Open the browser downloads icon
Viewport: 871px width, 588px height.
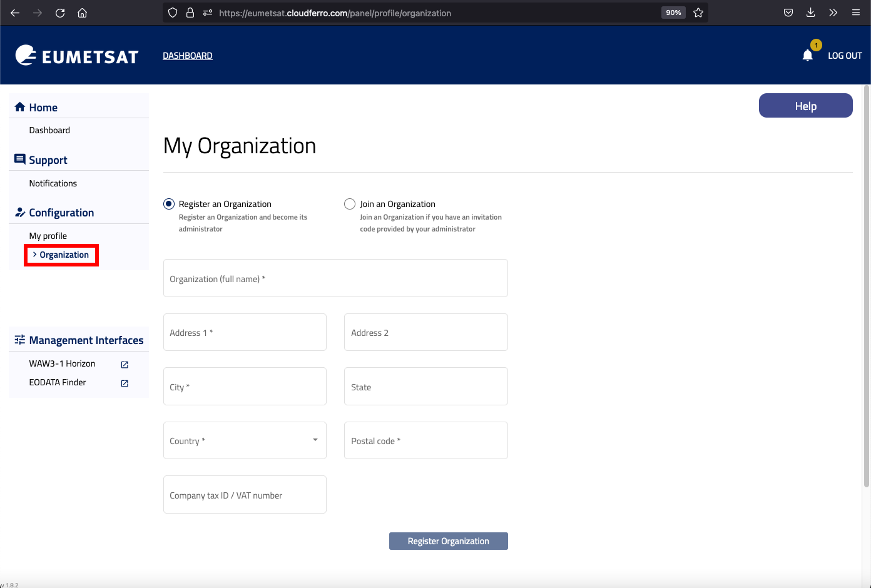click(810, 13)
